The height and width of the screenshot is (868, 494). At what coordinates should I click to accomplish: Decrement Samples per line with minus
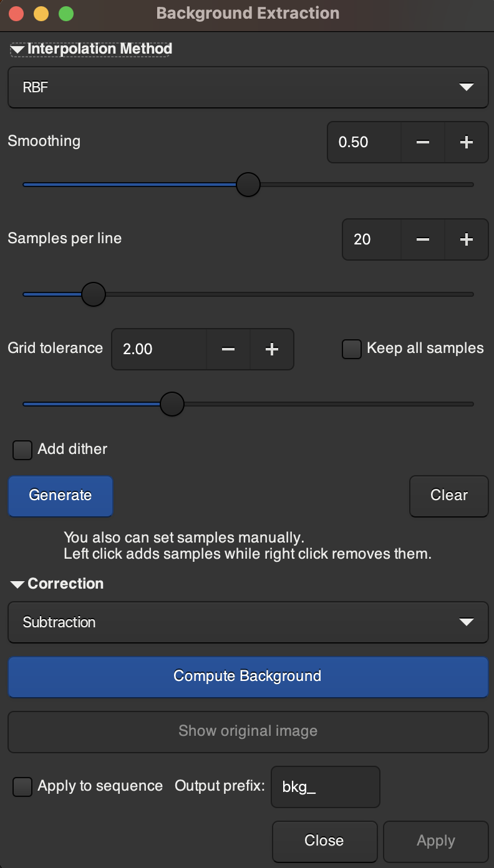(x=422, y=239)
